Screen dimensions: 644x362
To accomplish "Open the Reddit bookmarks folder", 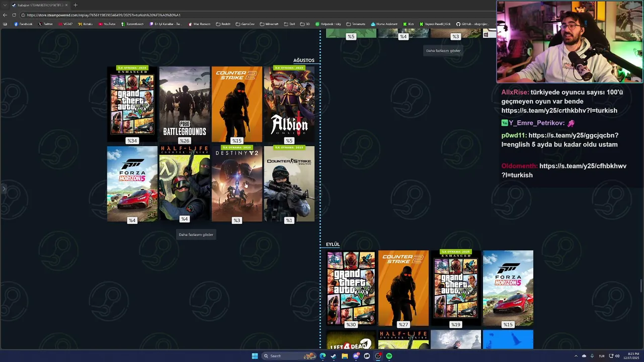I will pos(223,24).
